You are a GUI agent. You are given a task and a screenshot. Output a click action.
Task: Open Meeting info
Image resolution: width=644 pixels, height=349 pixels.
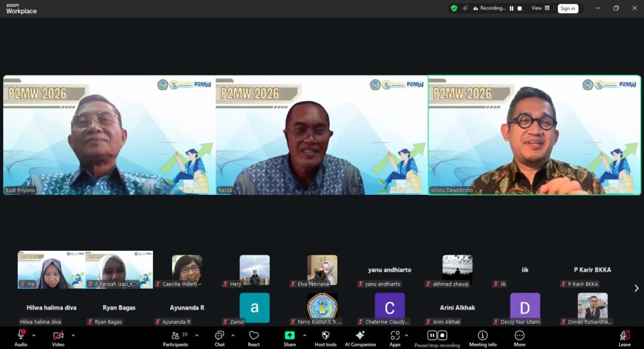click(482, 336)
